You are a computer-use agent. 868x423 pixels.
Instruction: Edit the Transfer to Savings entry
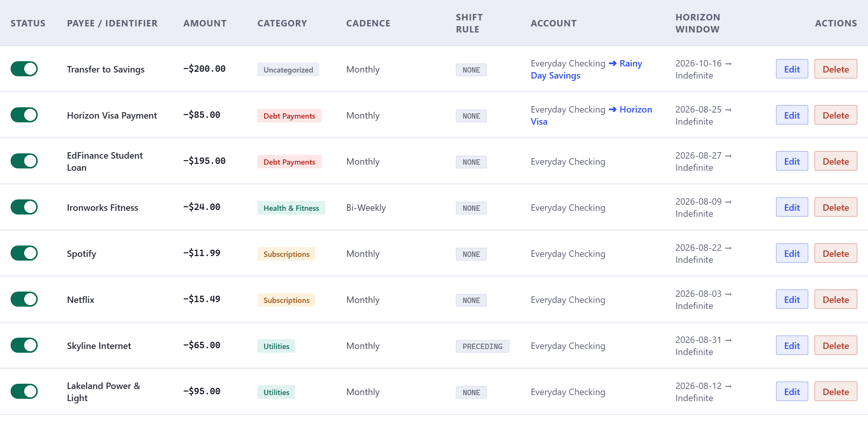click(792, 69)
